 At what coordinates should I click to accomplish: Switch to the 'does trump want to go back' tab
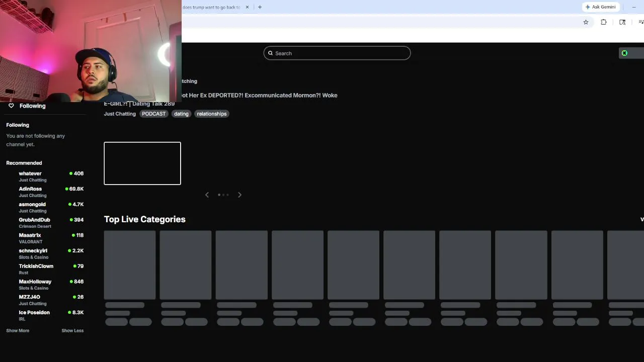point(211,7)
